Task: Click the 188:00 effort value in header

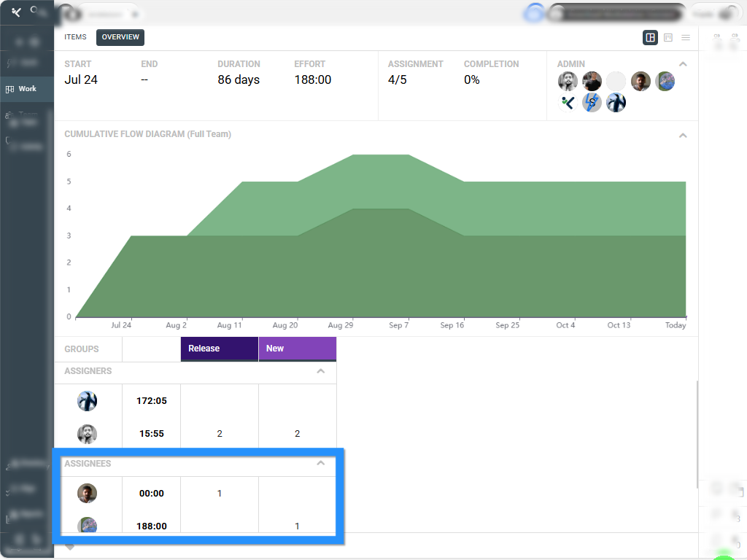Action: [313, 79]
